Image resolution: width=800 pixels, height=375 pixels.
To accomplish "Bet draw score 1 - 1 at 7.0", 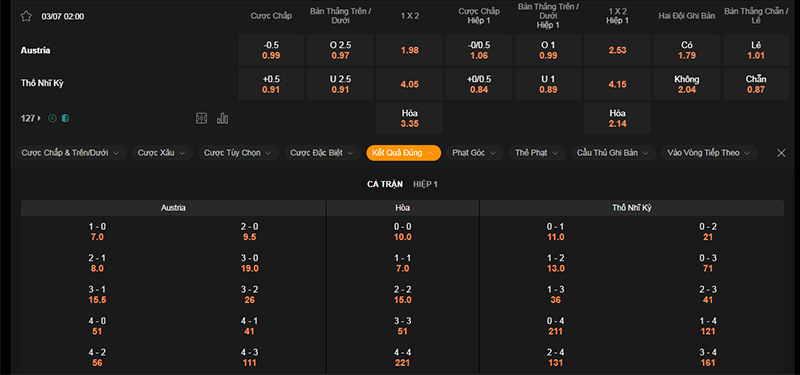I will pyautogui.click(x=403, y=263).
